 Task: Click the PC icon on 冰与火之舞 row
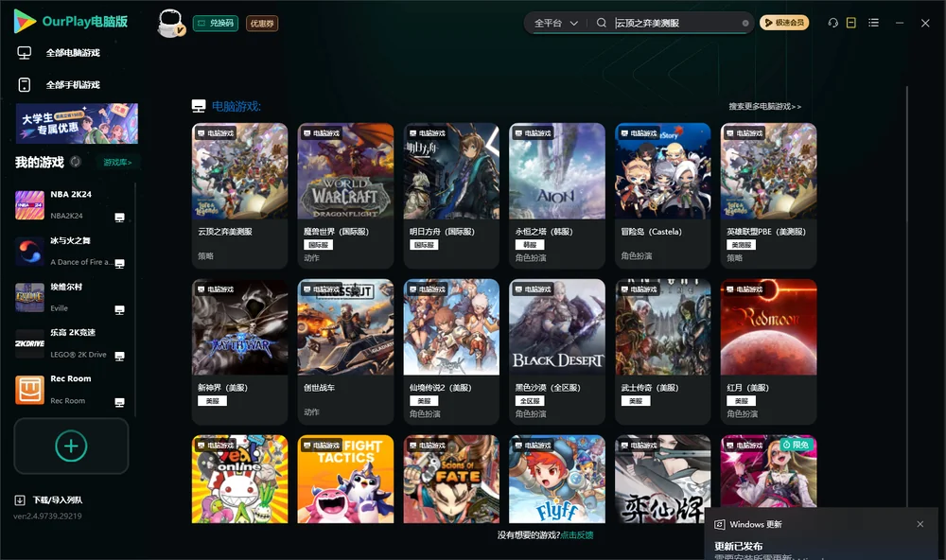[x=119, y=264]
